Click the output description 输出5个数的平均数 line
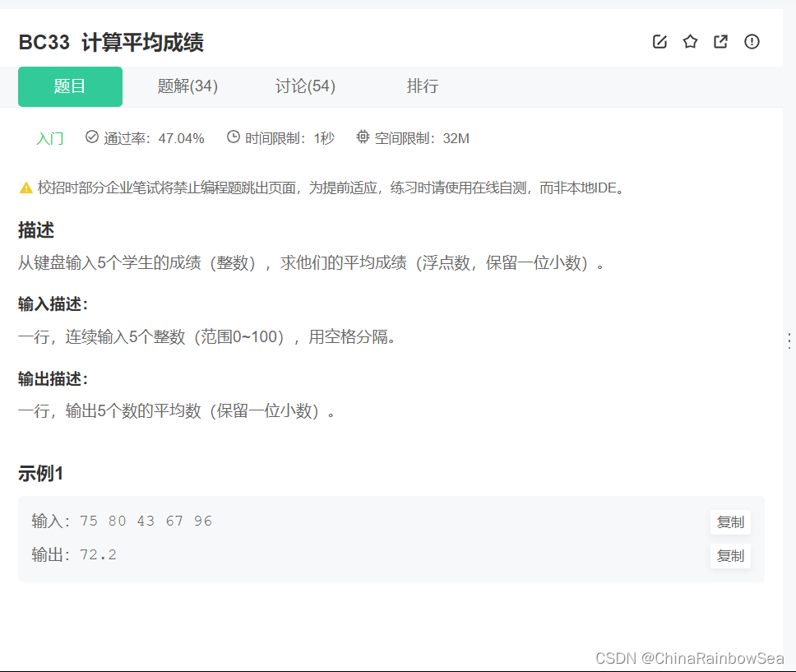Screen dimensions: 796x672 point(177,411)
